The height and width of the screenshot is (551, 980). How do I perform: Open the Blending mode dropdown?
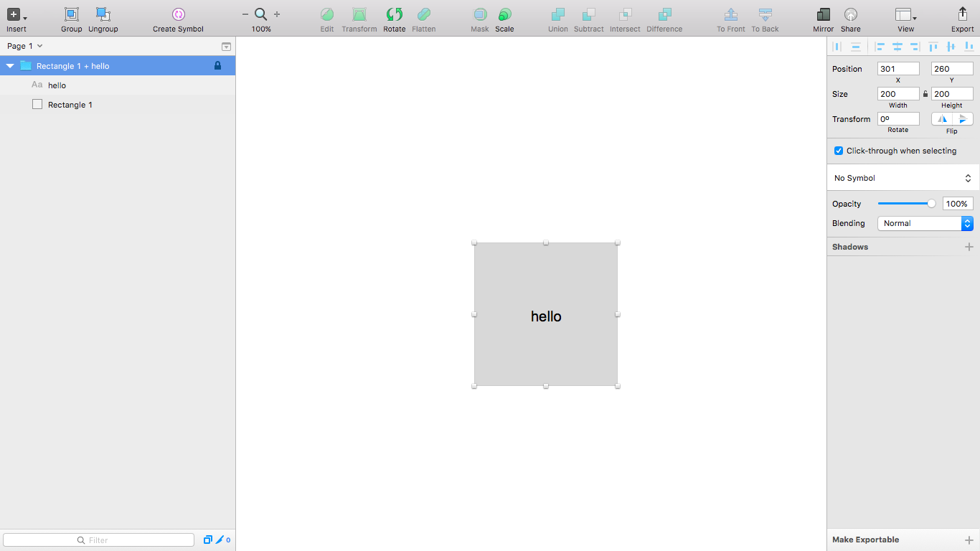pyautogui.click(x=925, y=223)
